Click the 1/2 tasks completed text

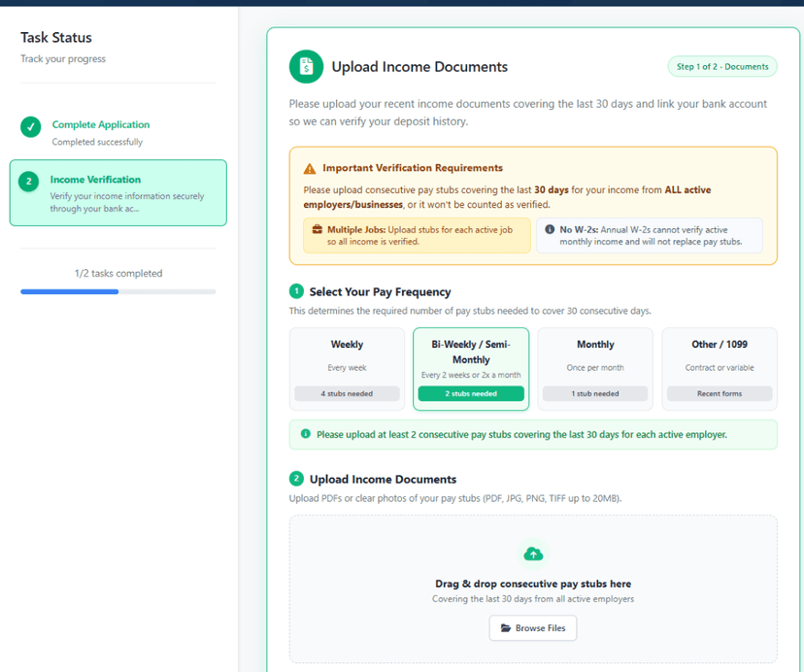(118, 274)
